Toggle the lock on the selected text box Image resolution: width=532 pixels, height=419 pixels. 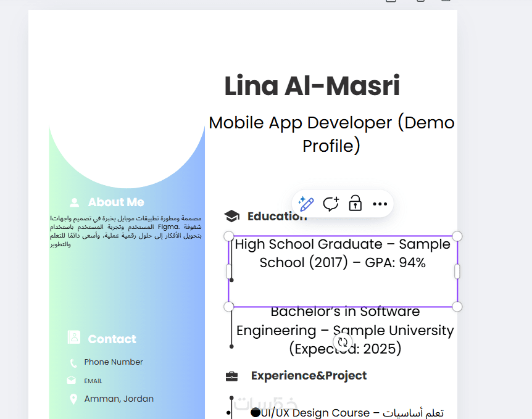click(x=355, y=204)
